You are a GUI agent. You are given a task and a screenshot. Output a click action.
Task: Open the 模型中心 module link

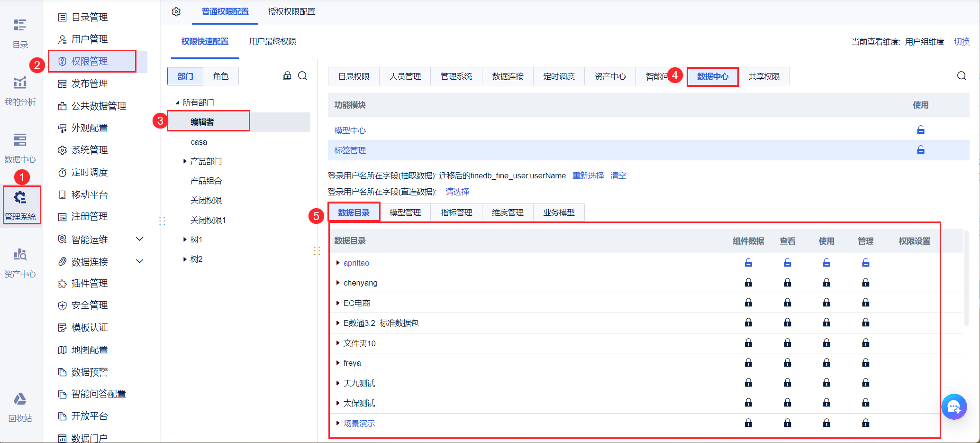pyautogui.click(x=350, y=130)
